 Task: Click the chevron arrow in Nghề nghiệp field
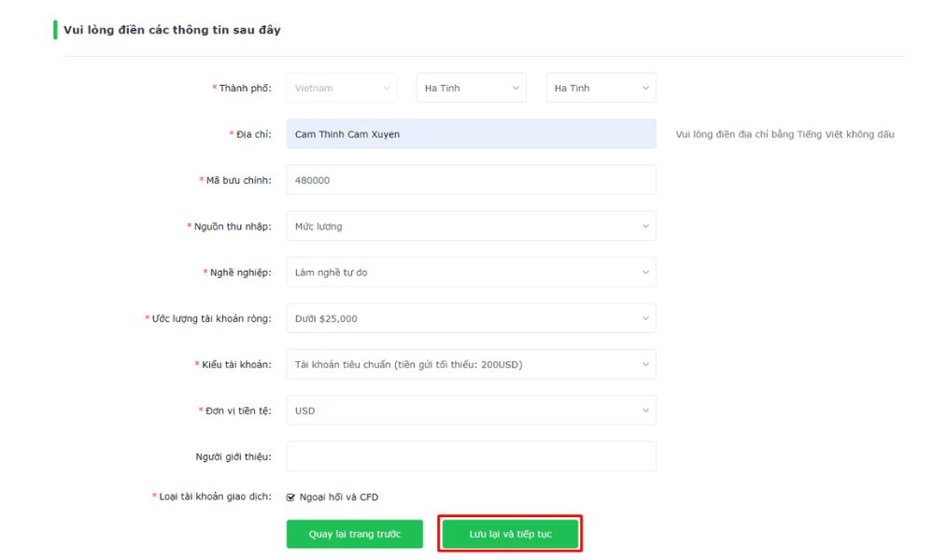point(644,273)
